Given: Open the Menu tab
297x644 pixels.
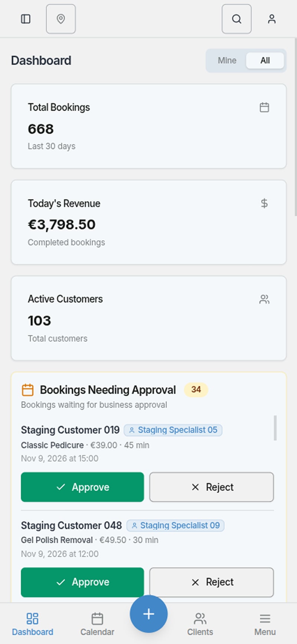Looking at the screenshot, I should 265,624.
